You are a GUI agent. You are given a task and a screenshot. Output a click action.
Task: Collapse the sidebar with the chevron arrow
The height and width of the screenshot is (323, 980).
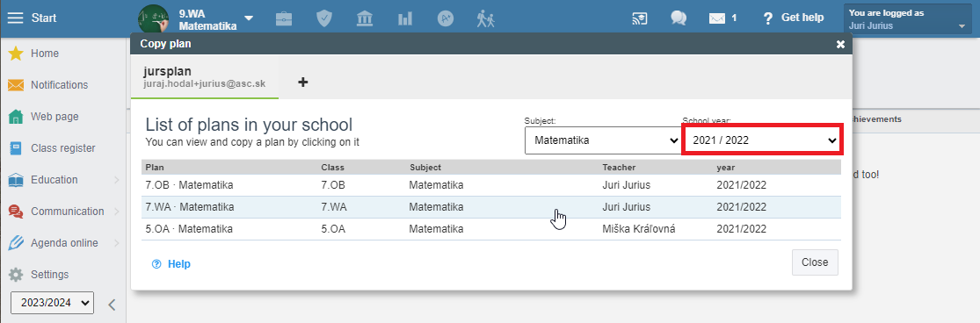tap(112, 305)
